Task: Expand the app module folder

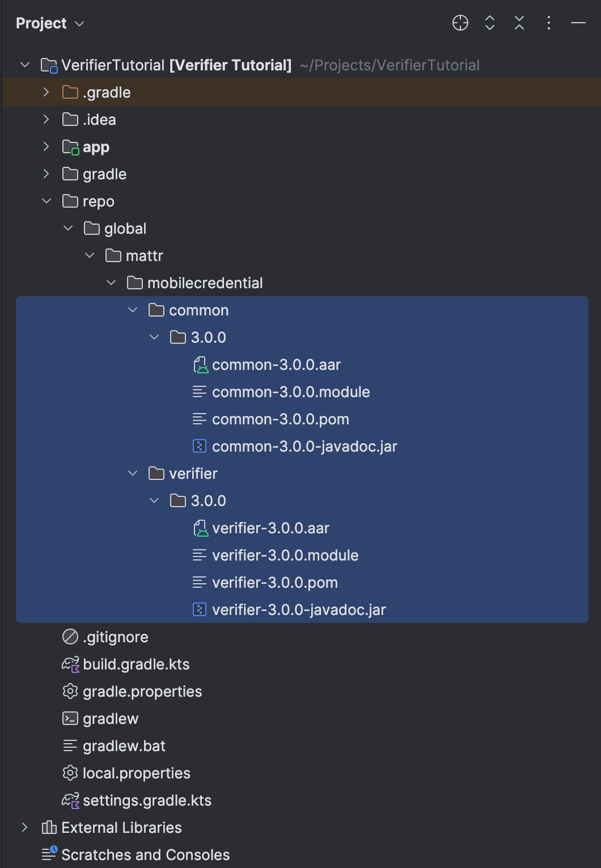Action: (46, 147)
